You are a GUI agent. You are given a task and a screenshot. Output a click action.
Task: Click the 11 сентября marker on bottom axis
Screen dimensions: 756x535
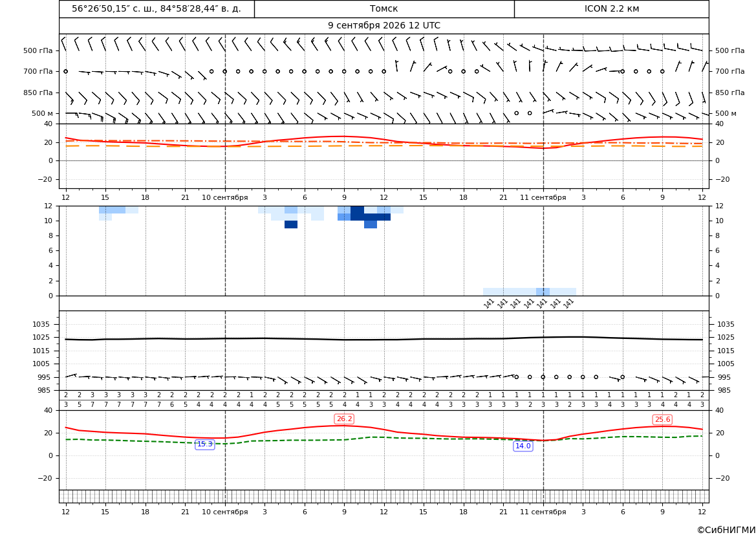543,512
